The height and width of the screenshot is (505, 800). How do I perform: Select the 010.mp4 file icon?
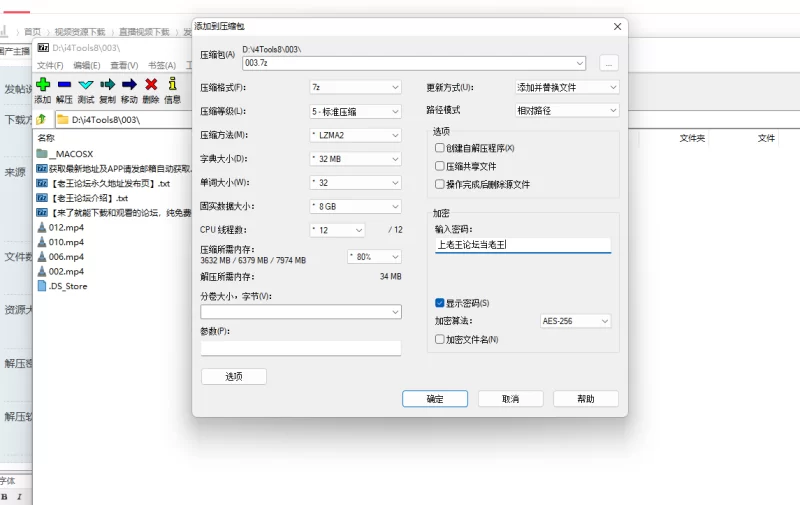(x=42, y=242)
